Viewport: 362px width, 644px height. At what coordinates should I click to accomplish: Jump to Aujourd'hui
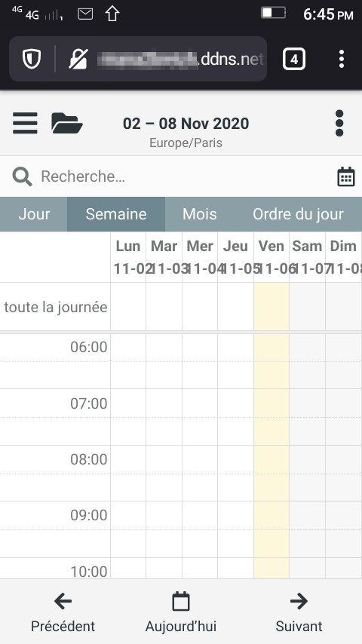pos(181,612)
